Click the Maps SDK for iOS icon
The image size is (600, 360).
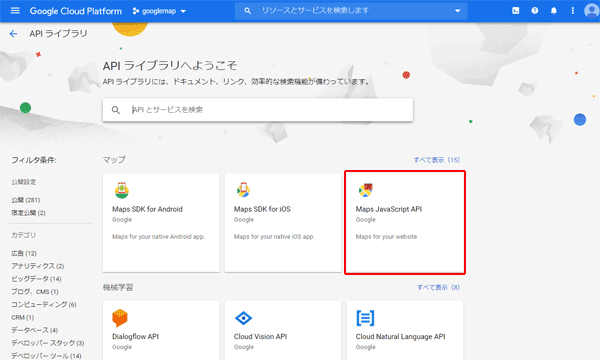(243, 190)
